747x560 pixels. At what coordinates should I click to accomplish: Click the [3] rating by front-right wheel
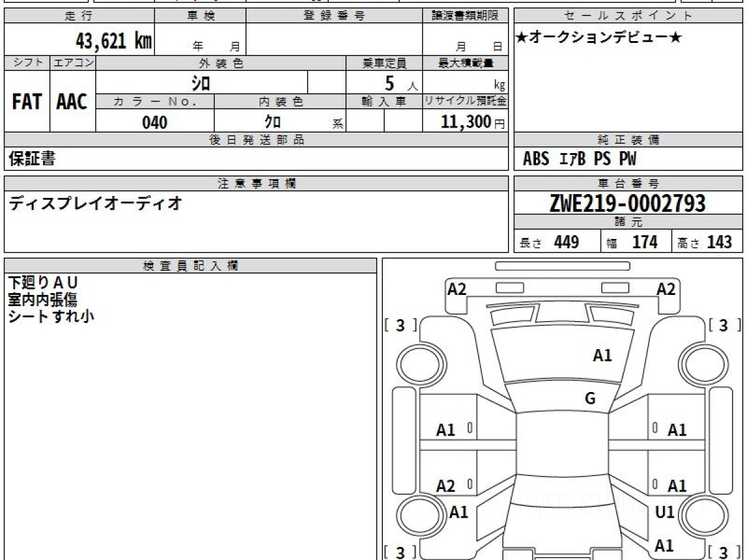(x=724, y=325)
